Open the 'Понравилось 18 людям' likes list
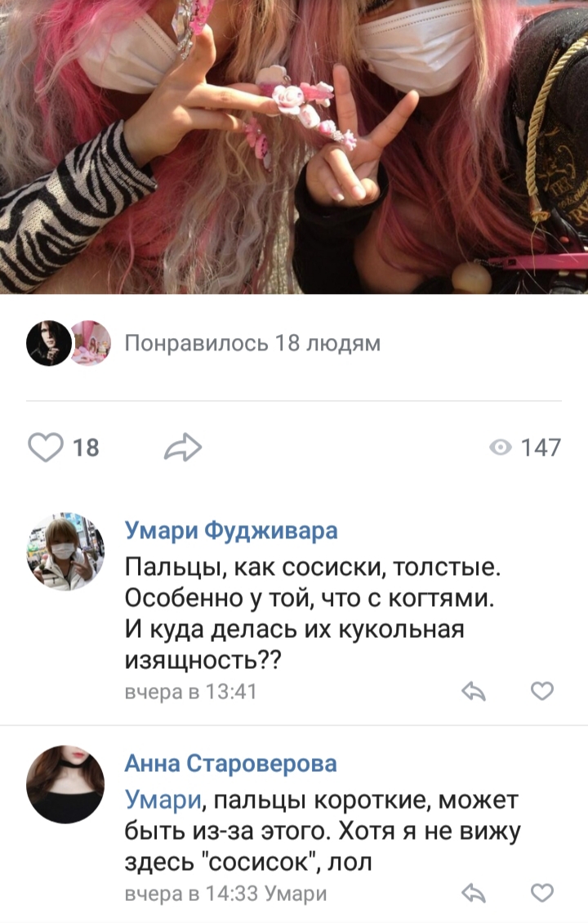Image resolution: width=588 pixels, height=923 pixels. (x=252, y=343)
